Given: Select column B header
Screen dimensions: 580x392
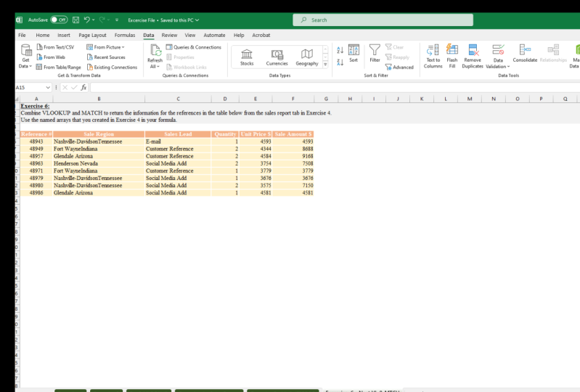Looking at the screenshot, I should tap(99, 99).
